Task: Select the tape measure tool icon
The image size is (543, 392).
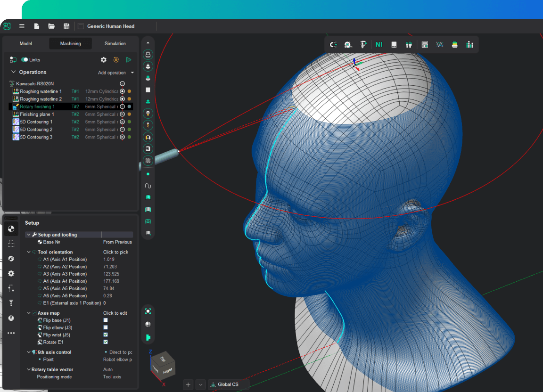Action: tap(348, 44)
